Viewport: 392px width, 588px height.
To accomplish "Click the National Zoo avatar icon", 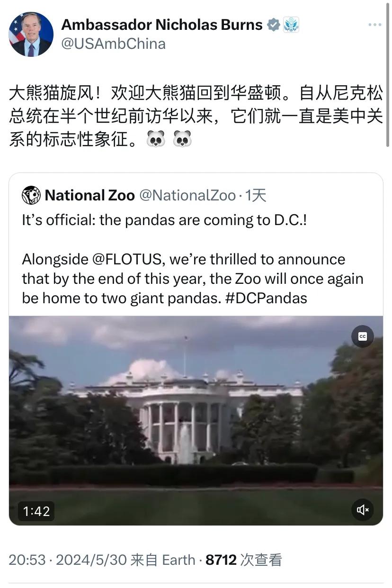I will 31,195.
